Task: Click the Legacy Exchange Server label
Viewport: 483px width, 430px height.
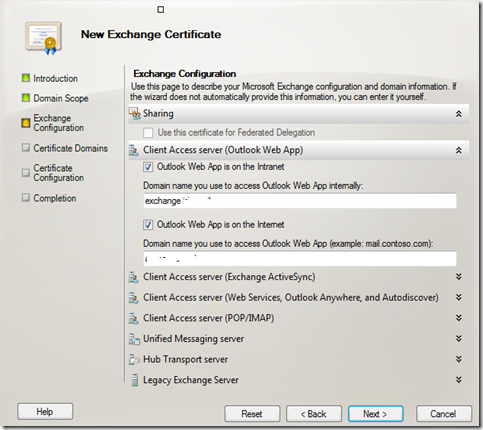Action: pyautogui.click(x=191, y=380)
